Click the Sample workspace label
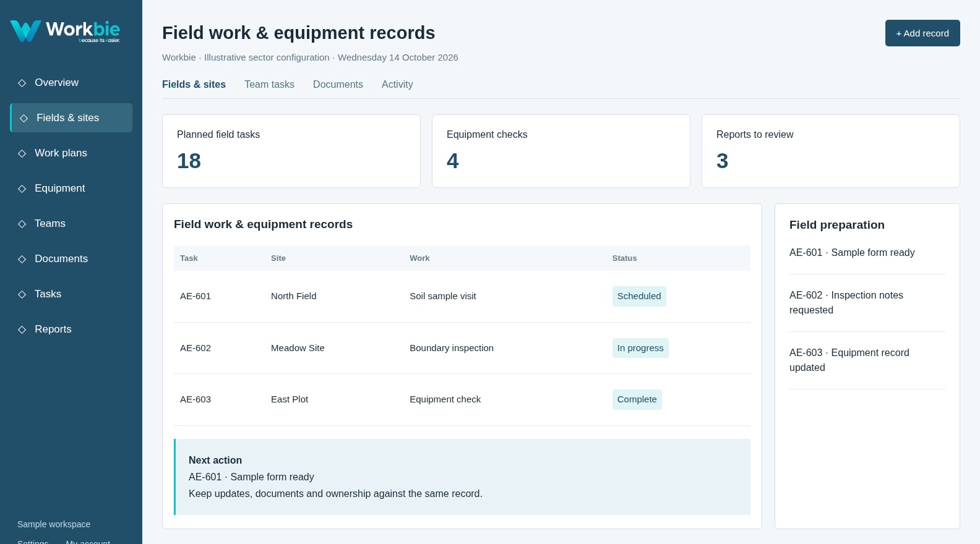Image resolution: width=980 pixels, height=544 pixels. click(x=54, y=524)
